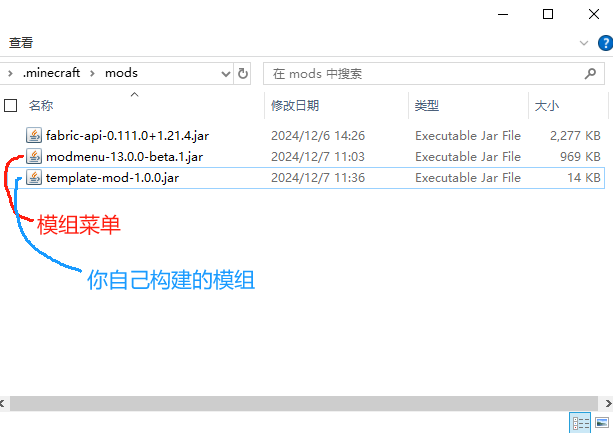The image size is (613, 433).
Task: Minimize the Explorer window
Action: pos(503,14)
